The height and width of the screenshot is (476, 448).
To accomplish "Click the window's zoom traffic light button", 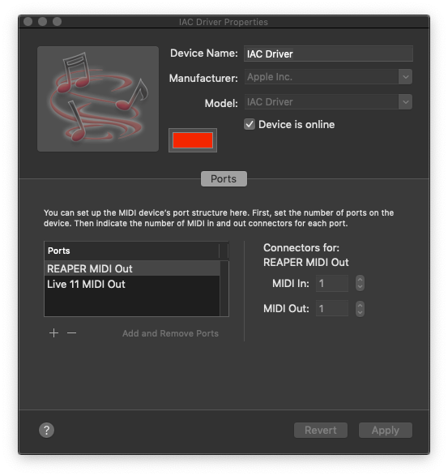I will [x=57, y=22].
